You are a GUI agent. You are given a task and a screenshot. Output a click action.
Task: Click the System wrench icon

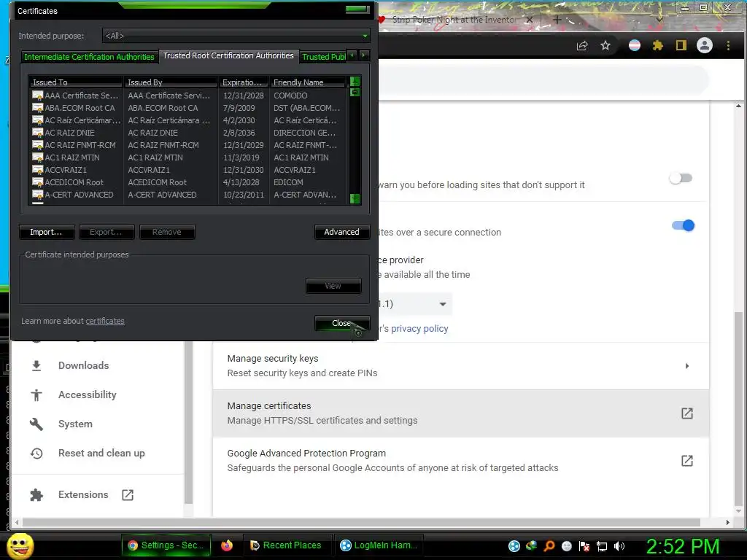pyautogui.click(x=36, y=424)
